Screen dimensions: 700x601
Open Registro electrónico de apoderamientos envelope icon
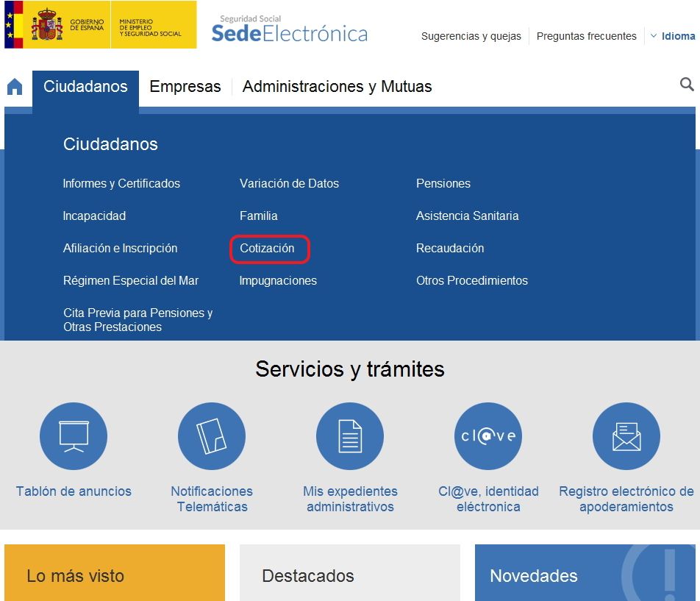pyautogui.click(x=626, y=435)
